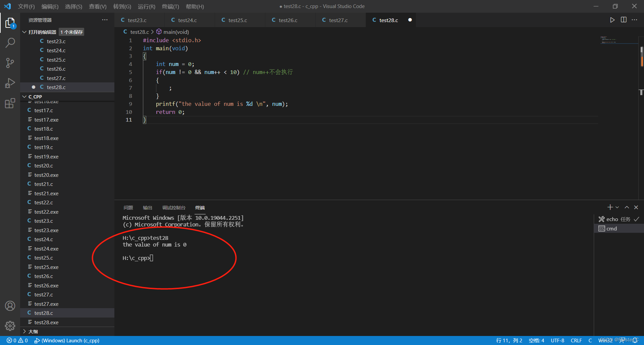
Task: Run the C file with play button
Action: [612, 20]
